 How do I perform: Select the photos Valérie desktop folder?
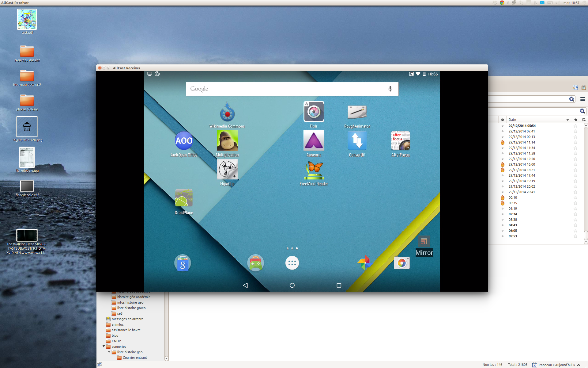[x=27, y=103]
